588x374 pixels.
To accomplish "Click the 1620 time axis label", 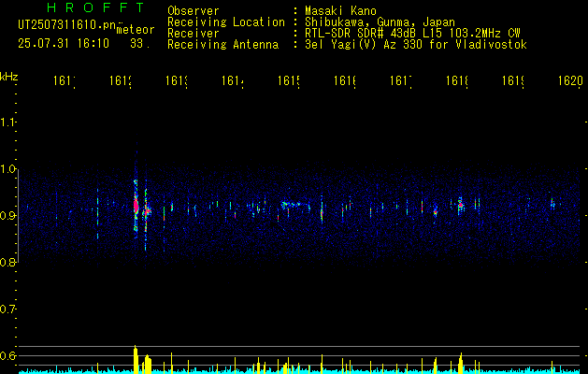I will (570, 80).
